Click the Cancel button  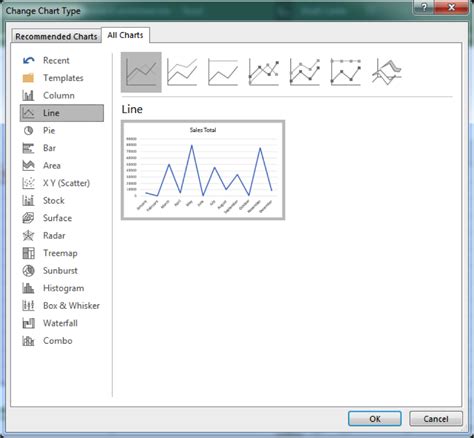click(436, 419)
